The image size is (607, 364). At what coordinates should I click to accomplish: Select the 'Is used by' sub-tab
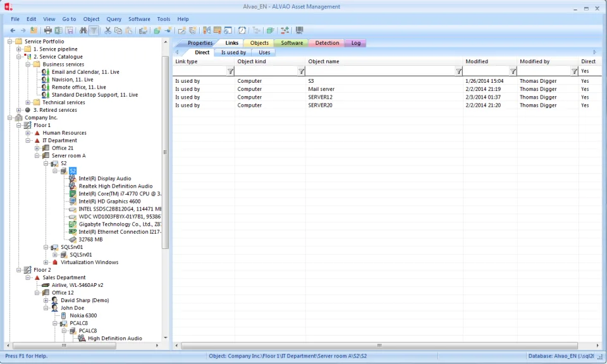(233, 52)
